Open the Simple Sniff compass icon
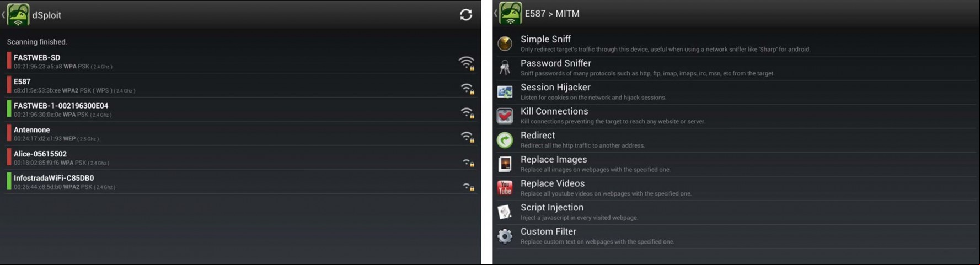This screenshot has height=265, width=980. click(x=505, y=44)
